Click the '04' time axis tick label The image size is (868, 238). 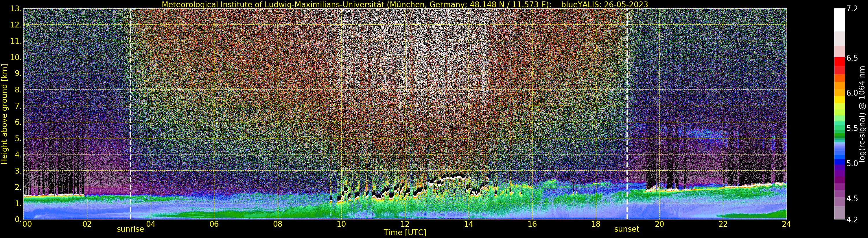click(151, 224)
